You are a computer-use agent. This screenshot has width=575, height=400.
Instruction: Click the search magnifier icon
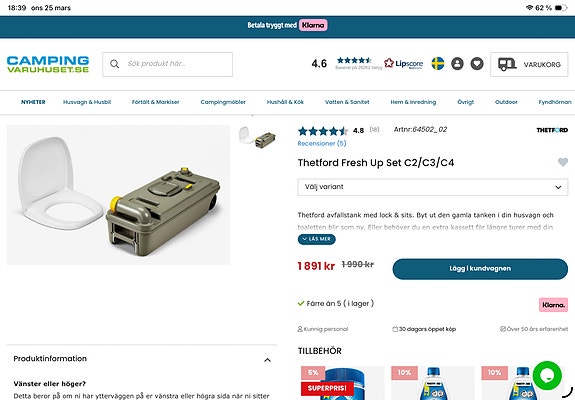pos(114,64)
